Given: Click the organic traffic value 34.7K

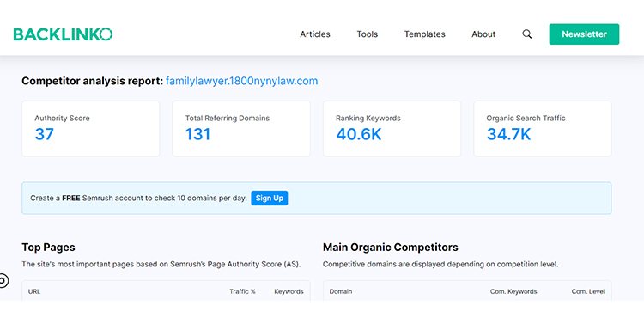Looking at the screenshot, I should click(x=509, y=134).
